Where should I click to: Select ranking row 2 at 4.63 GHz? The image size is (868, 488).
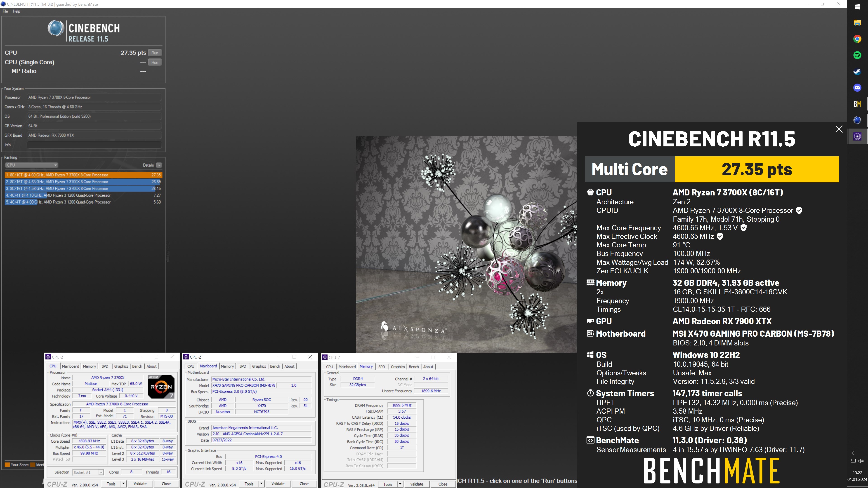pos(84,181)
